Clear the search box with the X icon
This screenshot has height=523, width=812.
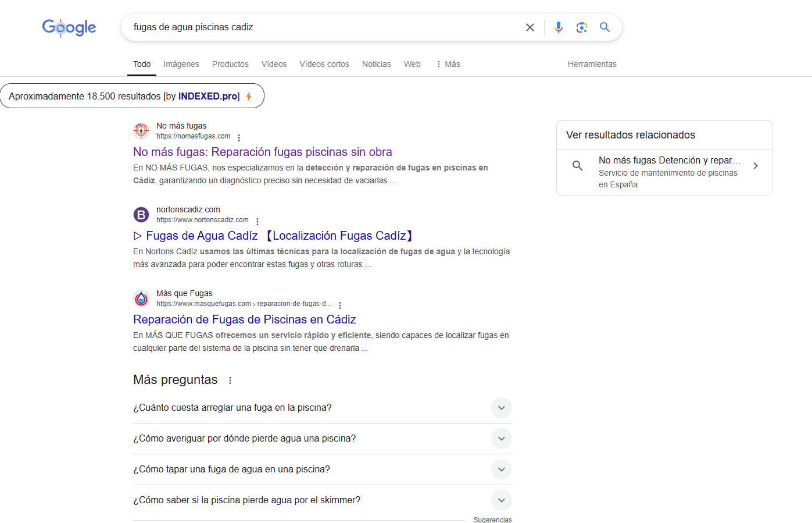click(530, 27)
